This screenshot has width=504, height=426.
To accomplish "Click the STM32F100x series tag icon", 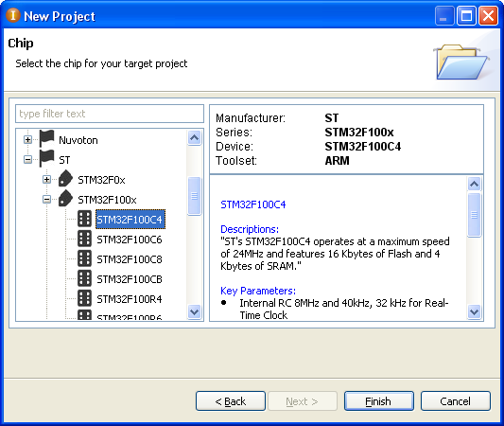I will point(66,199).
